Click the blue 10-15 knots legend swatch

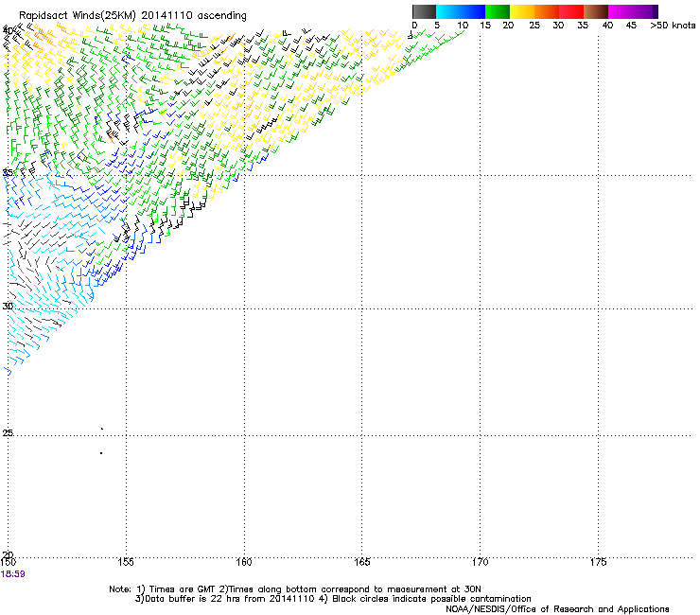pos(473,11)
